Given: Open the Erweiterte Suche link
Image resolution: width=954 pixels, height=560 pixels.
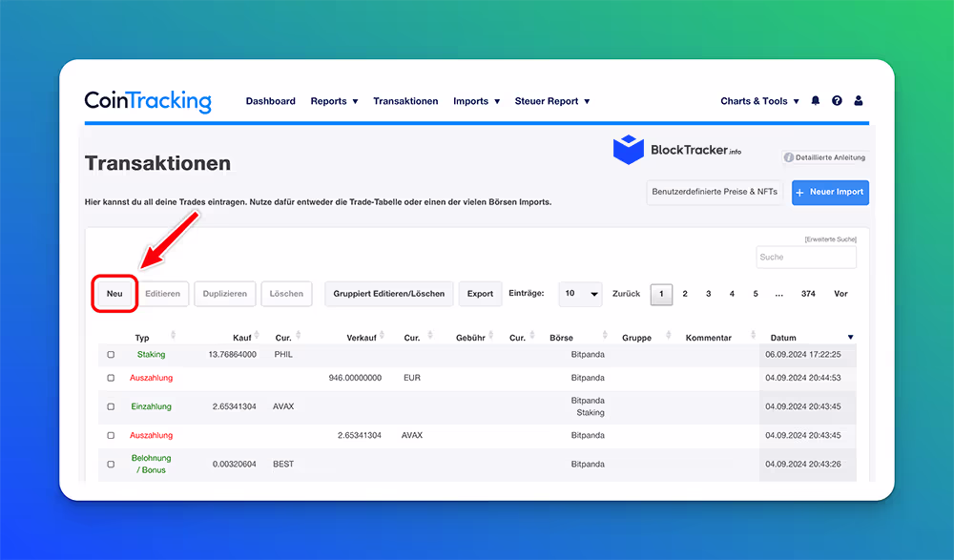Looking at the screenshot, I should point(831,239).
